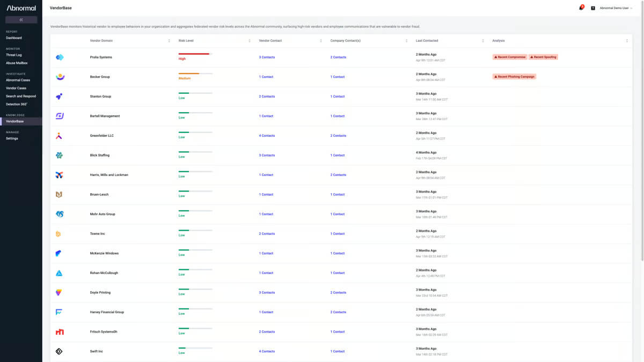Go to Abnormal Cases in the sidebar
Image resolution: width=644 pixels, height=362 pixels.
18,80
